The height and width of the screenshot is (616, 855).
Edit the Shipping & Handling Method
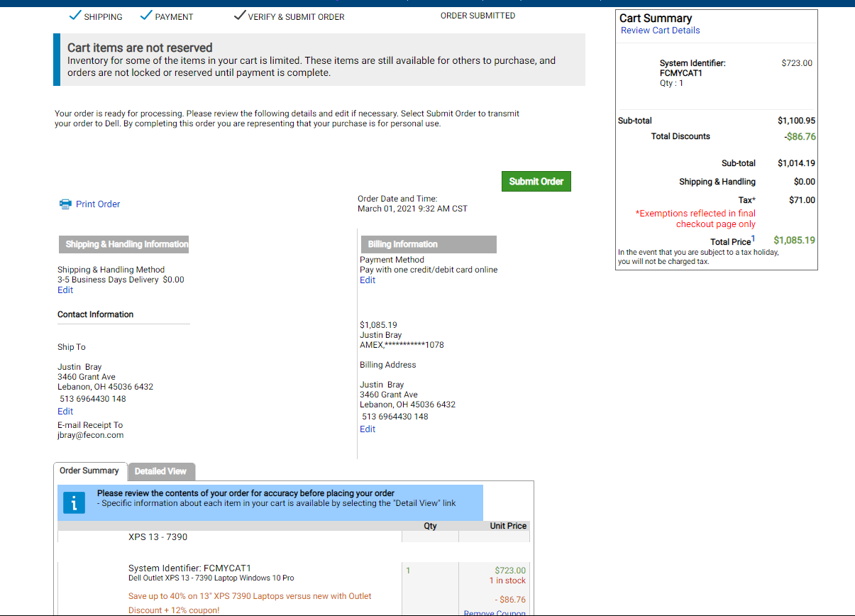65,290
